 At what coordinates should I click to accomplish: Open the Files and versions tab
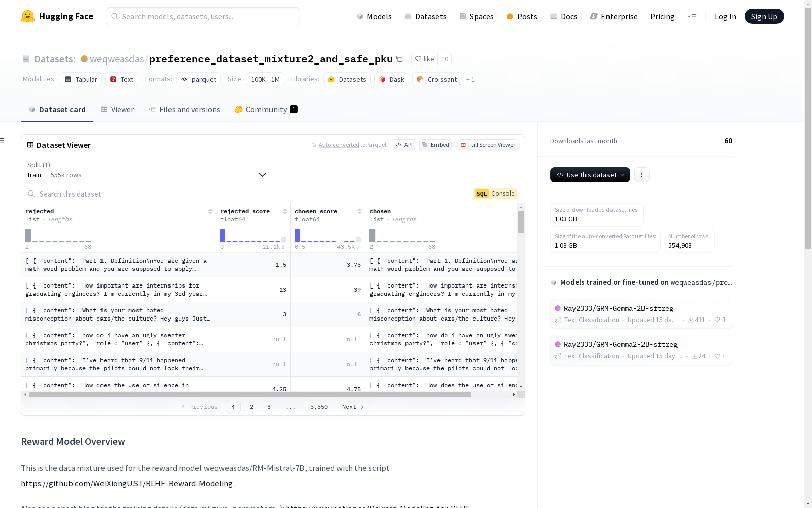(x=184, y=110)
